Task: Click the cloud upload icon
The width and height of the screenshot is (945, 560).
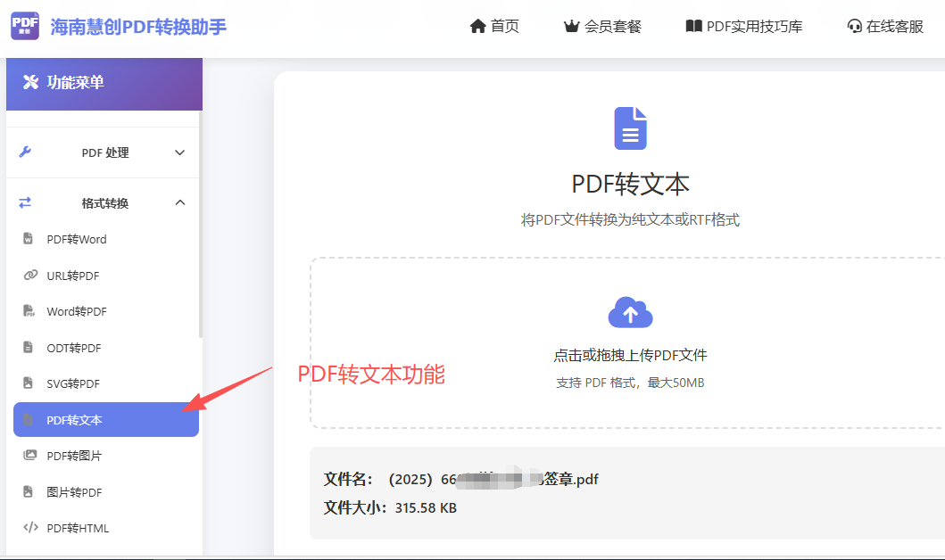Action: pos(630,312)
